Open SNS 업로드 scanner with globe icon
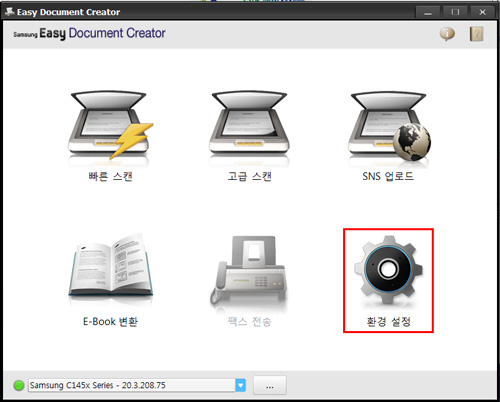Viewport: 500px width, 402px height. click(x=389, y=126)
